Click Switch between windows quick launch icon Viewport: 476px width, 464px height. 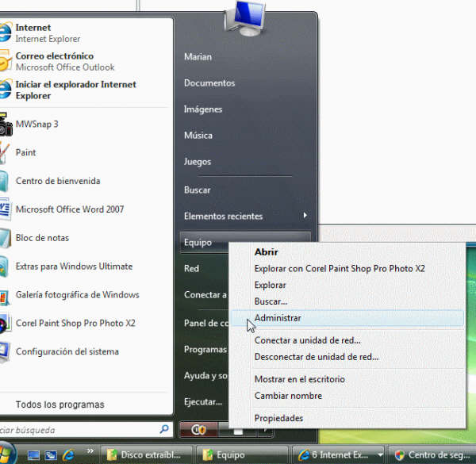point(51,455)
